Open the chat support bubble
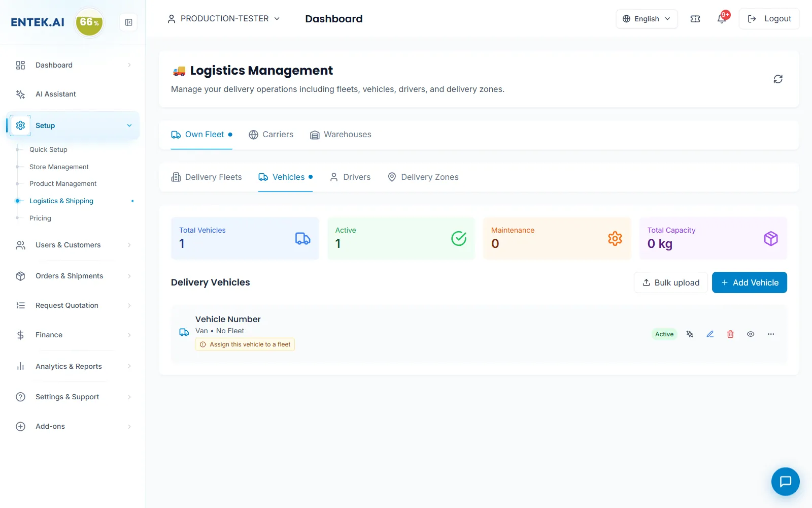The image size is (812, 508). (785, 481)
